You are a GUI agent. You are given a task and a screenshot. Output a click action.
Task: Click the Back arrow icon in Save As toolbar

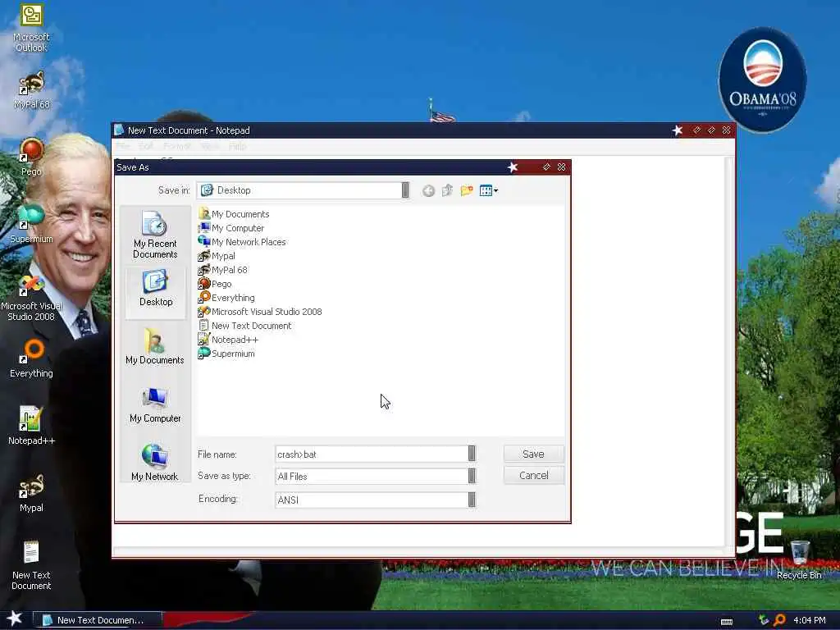point(428,190)
